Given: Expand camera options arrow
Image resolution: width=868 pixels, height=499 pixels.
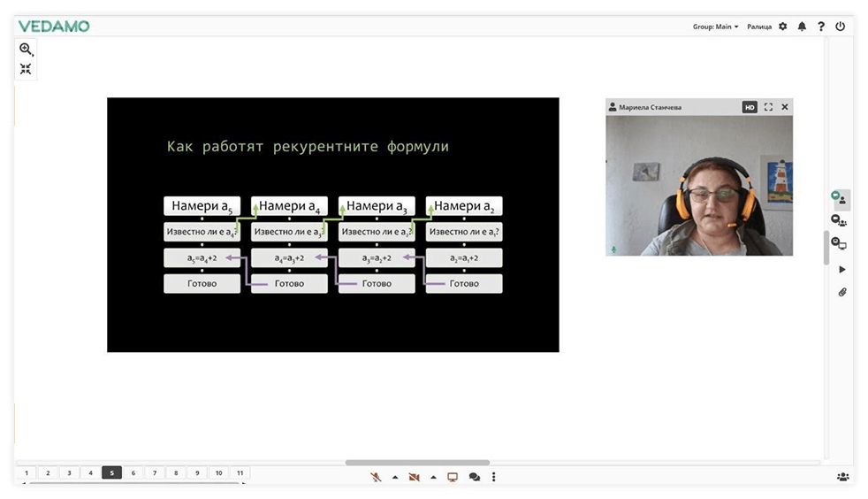Looking at the screenshot, I should coord(433,477).
